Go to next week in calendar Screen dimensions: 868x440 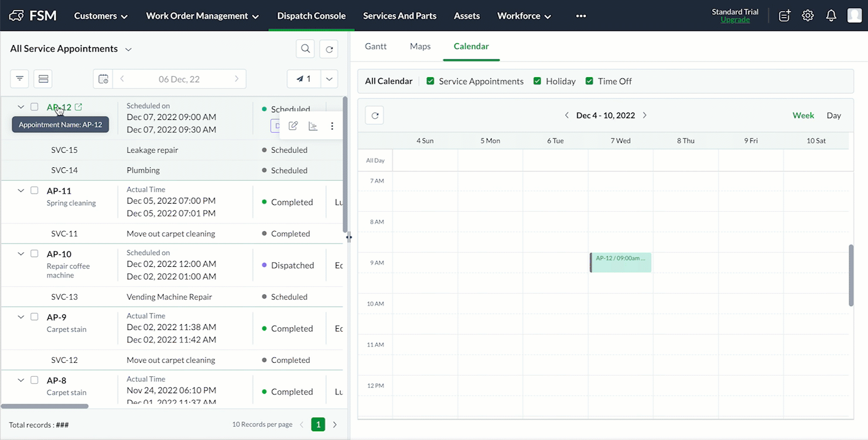pyautogui.click(x=645, y=115)
